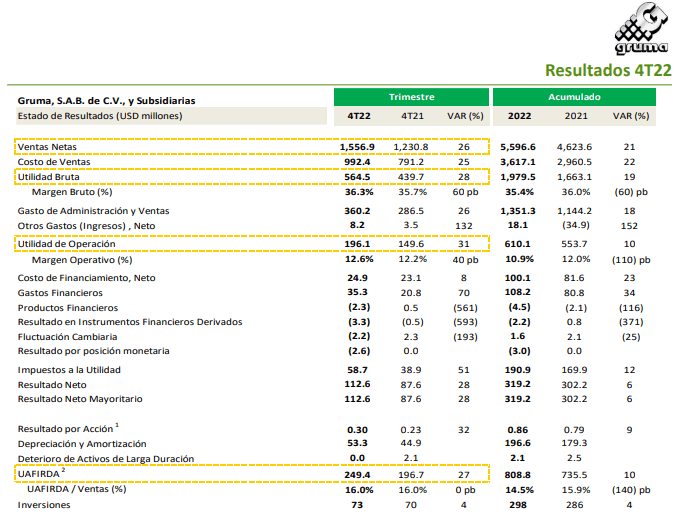Click the company name Gruma, S.A.B. de C.V.
Screen dimensions: 677x517
click(x=106, y=101)
